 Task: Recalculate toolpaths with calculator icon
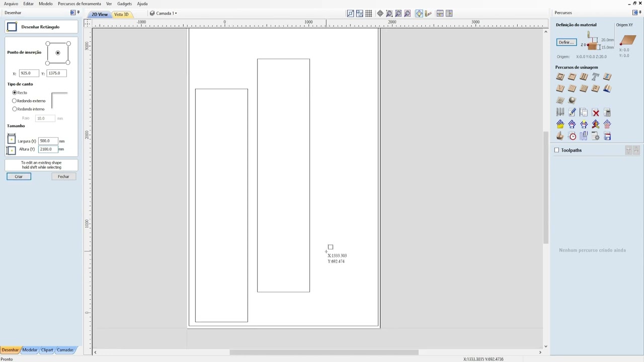(x=607, y=113)
